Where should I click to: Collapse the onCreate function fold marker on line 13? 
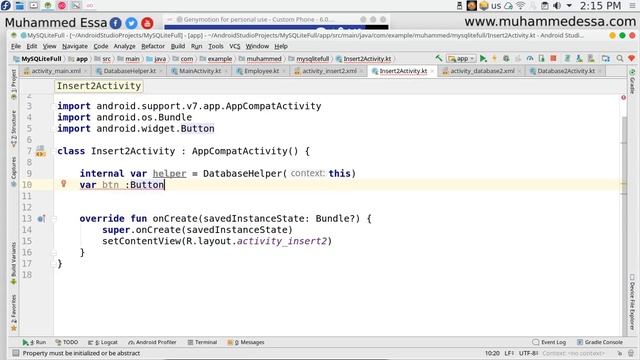(54, 219)
